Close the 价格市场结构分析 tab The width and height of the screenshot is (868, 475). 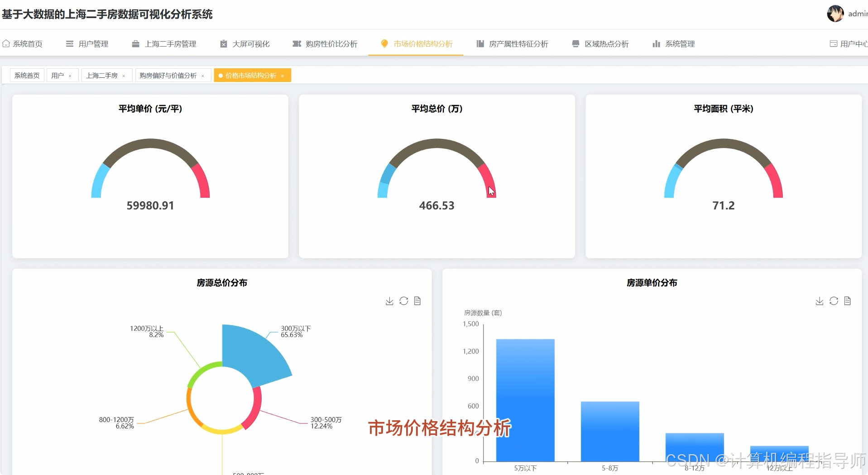click(283, 75)
